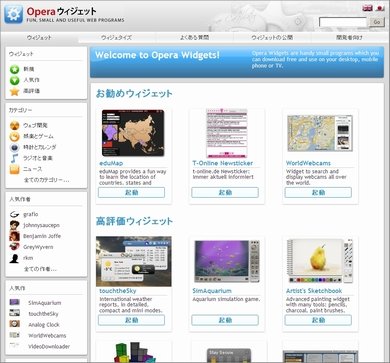390x363 pixels.
Task: Open the 娯楽とゲーム category icon
Action: (x=14, y=137)
